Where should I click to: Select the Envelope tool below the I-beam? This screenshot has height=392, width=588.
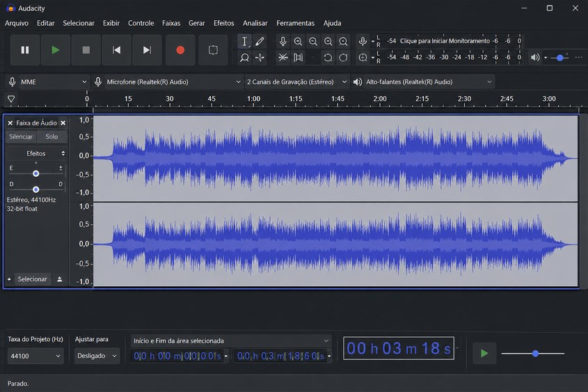click(x=244, y=58)
